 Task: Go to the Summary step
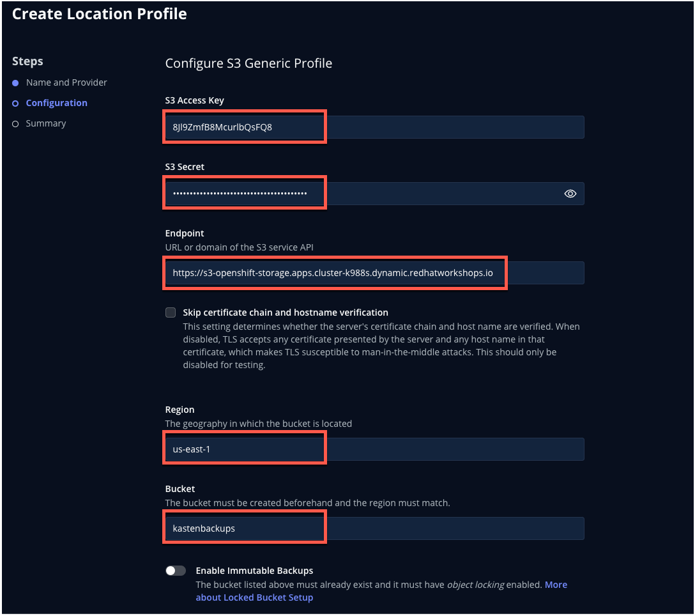(45, 123)
